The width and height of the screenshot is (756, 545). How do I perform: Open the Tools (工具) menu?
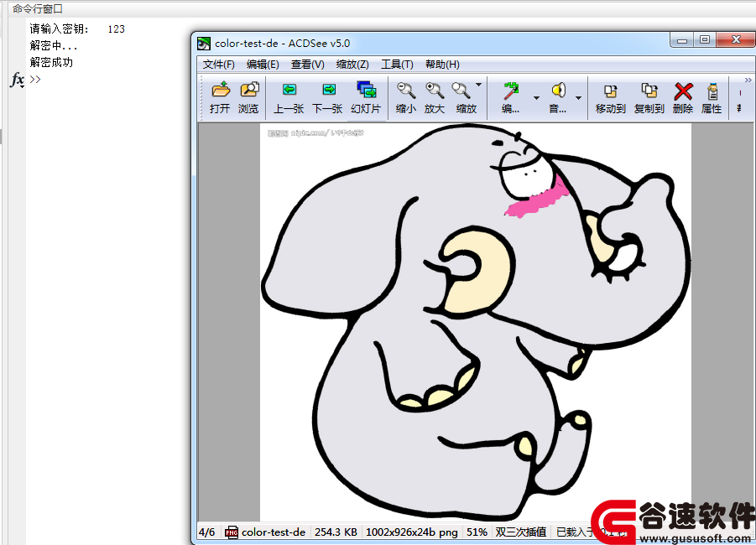click(x=397, y=65)
